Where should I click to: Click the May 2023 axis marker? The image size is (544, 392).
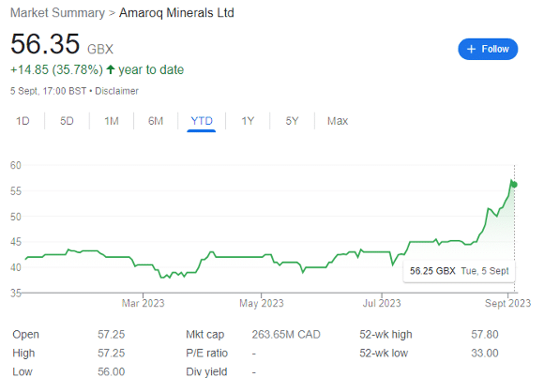click(262, 303)
